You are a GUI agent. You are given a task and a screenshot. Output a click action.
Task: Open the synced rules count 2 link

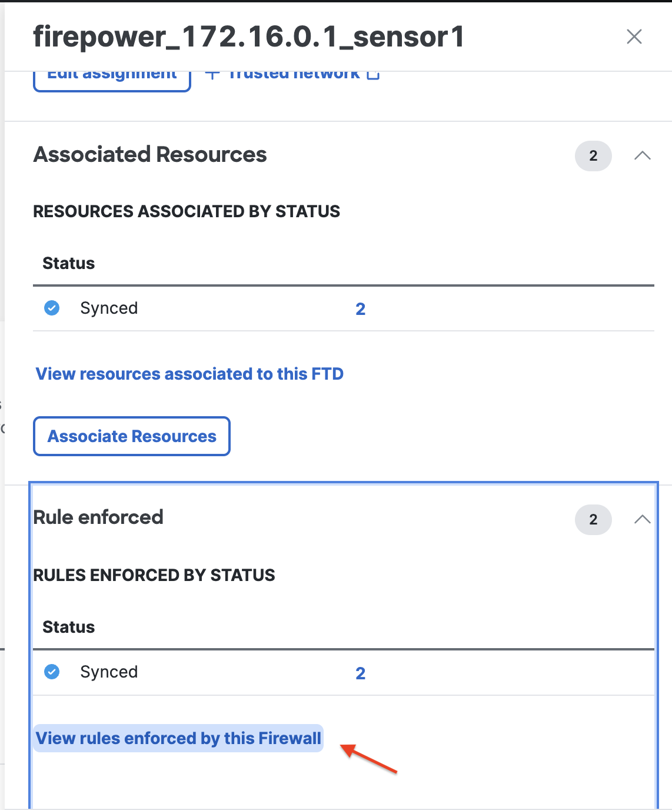point(360,673)
